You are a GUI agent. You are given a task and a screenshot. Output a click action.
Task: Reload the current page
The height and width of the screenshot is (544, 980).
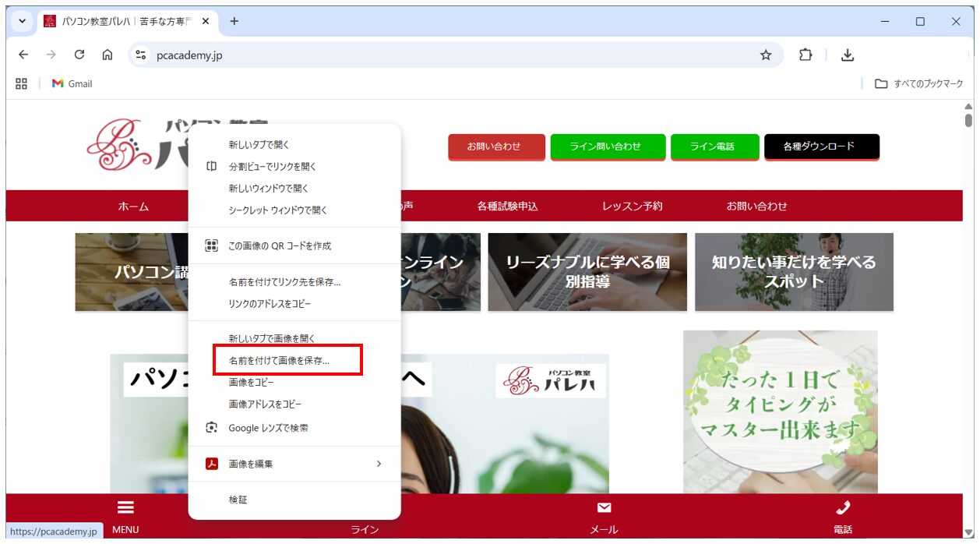(x=79, y=55)
